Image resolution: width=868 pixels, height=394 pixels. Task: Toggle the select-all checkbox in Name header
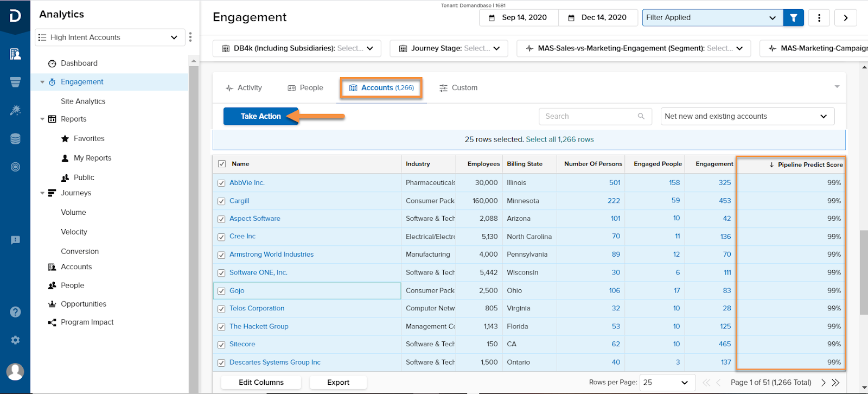[221, 164]
